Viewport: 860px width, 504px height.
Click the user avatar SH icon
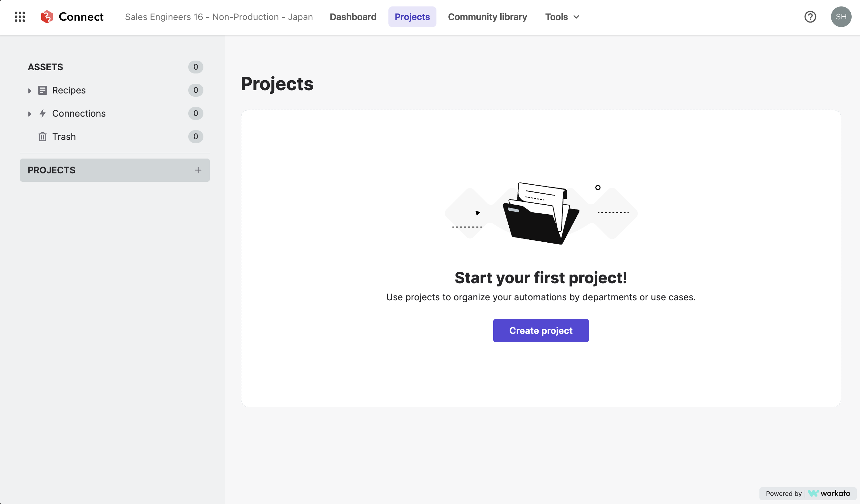click(841, 17)
